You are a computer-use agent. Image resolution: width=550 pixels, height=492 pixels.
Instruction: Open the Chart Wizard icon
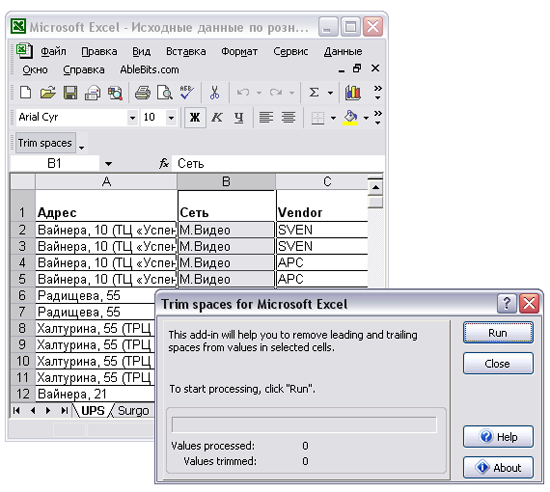tap(353, 93)
